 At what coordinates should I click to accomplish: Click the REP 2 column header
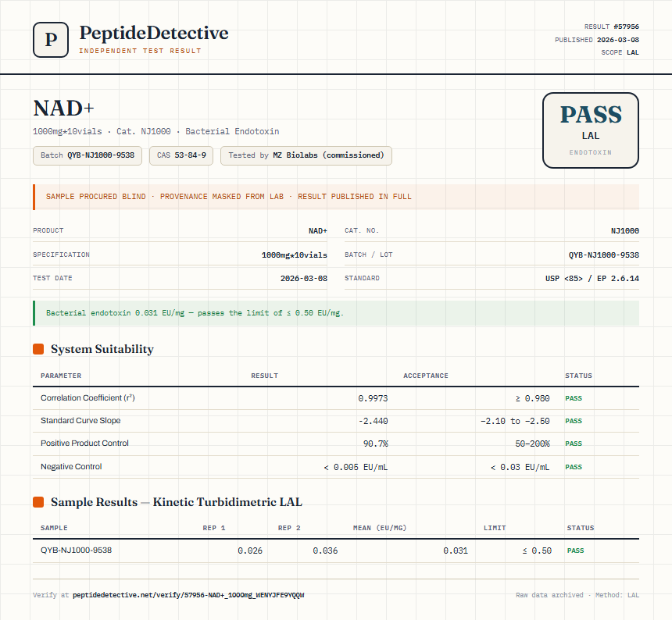click(289, 528)
